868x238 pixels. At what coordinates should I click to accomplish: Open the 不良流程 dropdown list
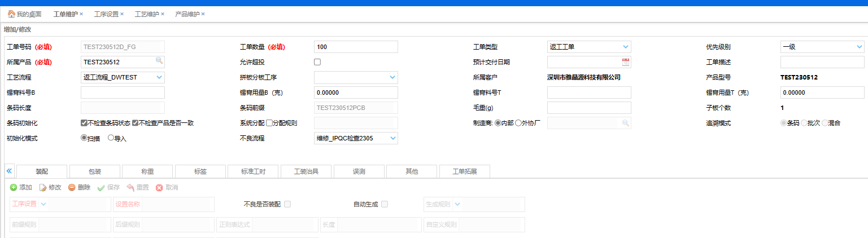[392, 138]
